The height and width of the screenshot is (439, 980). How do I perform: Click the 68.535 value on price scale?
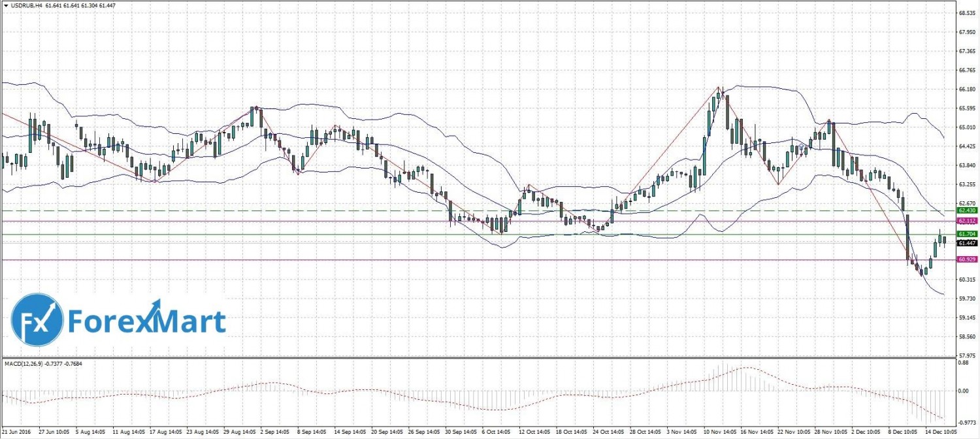[966, 13]
